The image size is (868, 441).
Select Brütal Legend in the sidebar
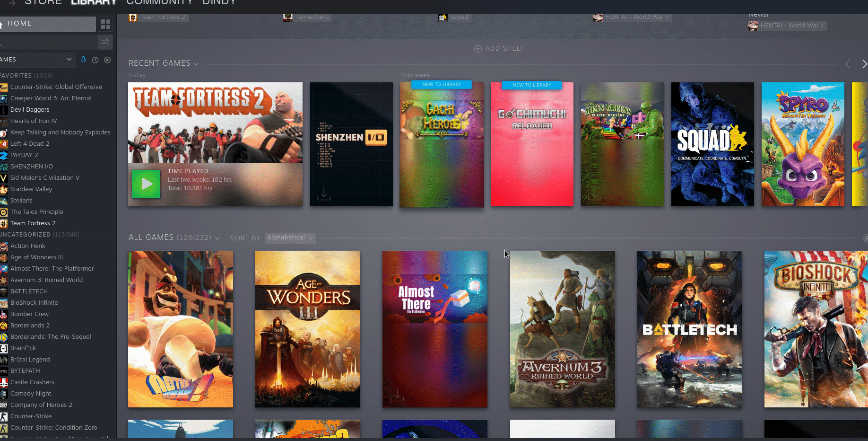[30, 360]
